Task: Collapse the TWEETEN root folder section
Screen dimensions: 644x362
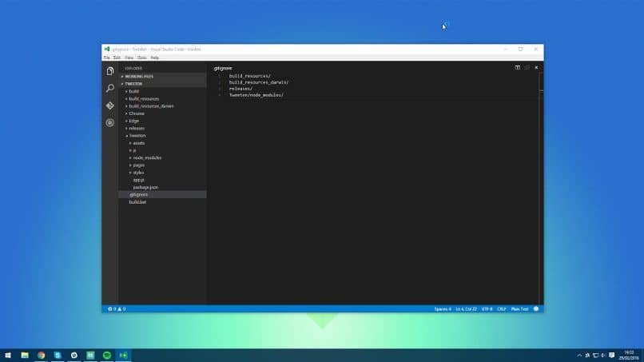Action: point(163,84)
